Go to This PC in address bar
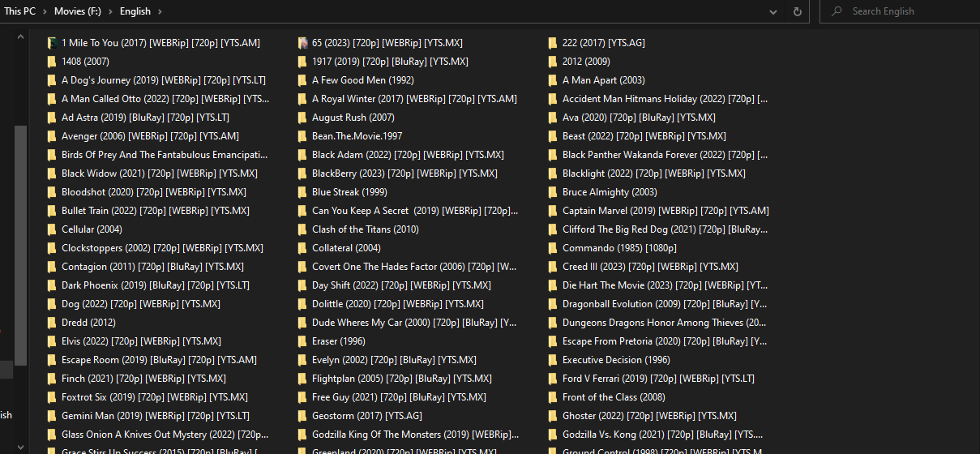 click(21, 11)
